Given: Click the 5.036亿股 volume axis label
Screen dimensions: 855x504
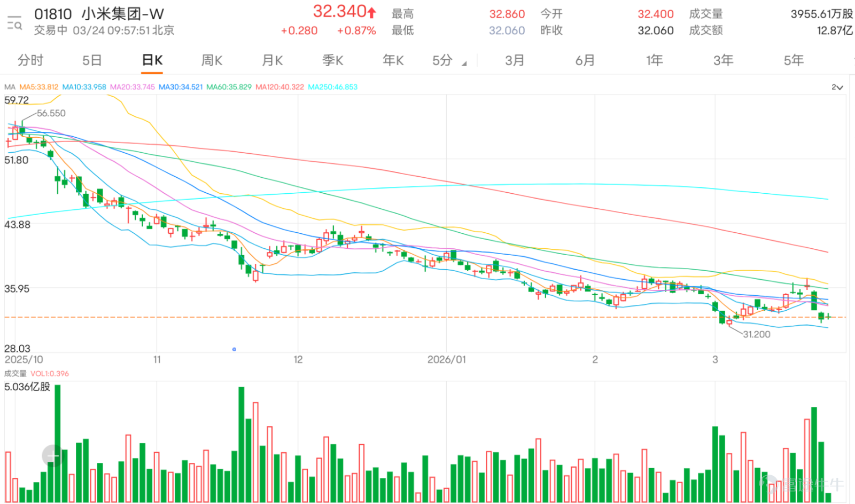Looking at the screenshot, I should (x=27, y=387).
